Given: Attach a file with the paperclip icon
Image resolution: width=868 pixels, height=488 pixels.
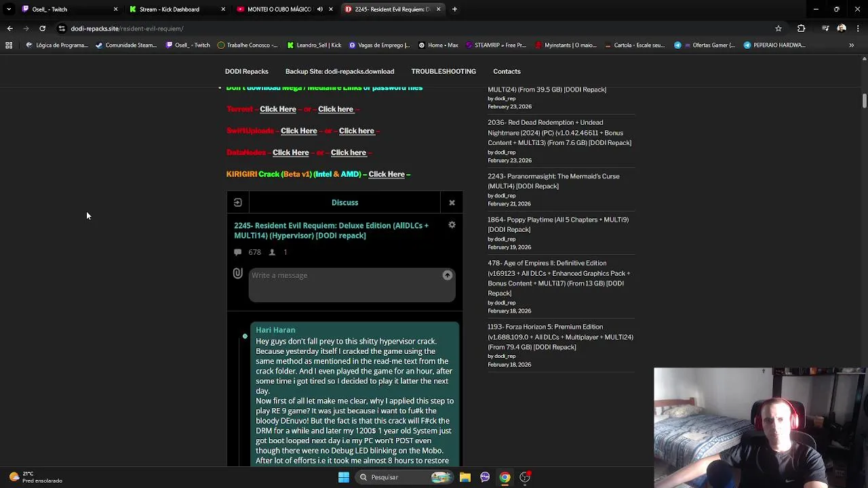Looking at the screenshot, I should (237, 273).
